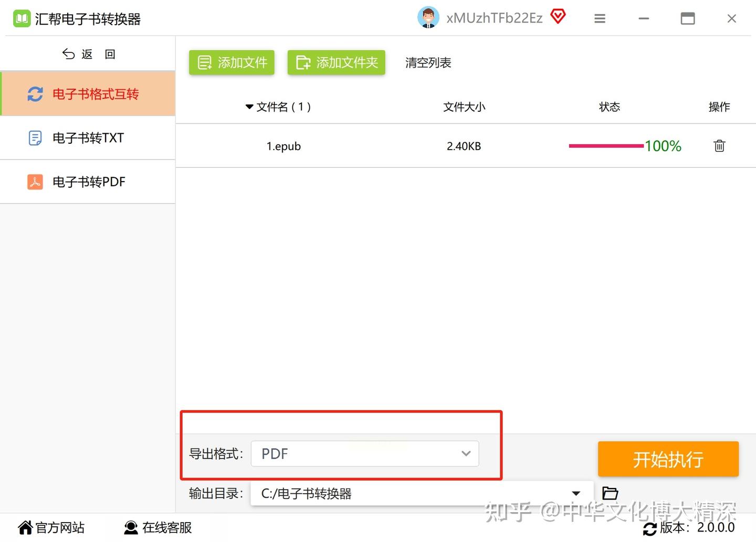Click the VIP membership heart icon
Viewport: 756px width, 542px height.
(558, 16)
